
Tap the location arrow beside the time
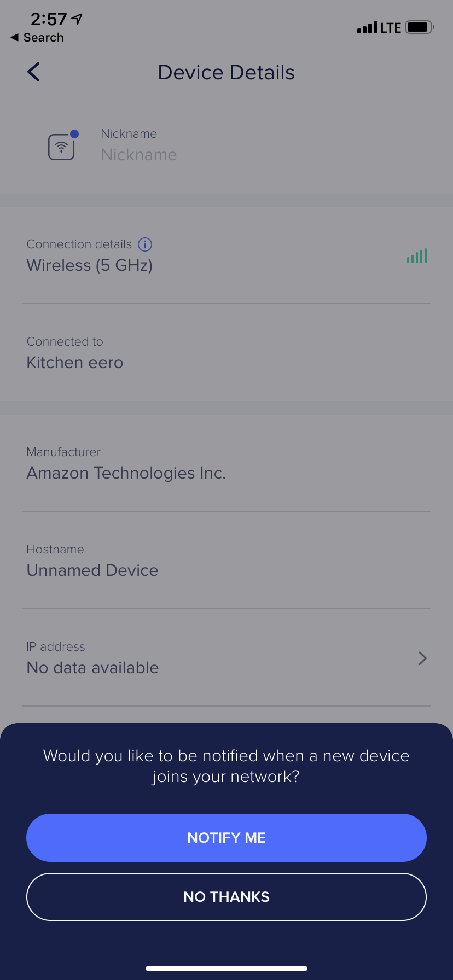pyautogui.click(x=77, y=19)
